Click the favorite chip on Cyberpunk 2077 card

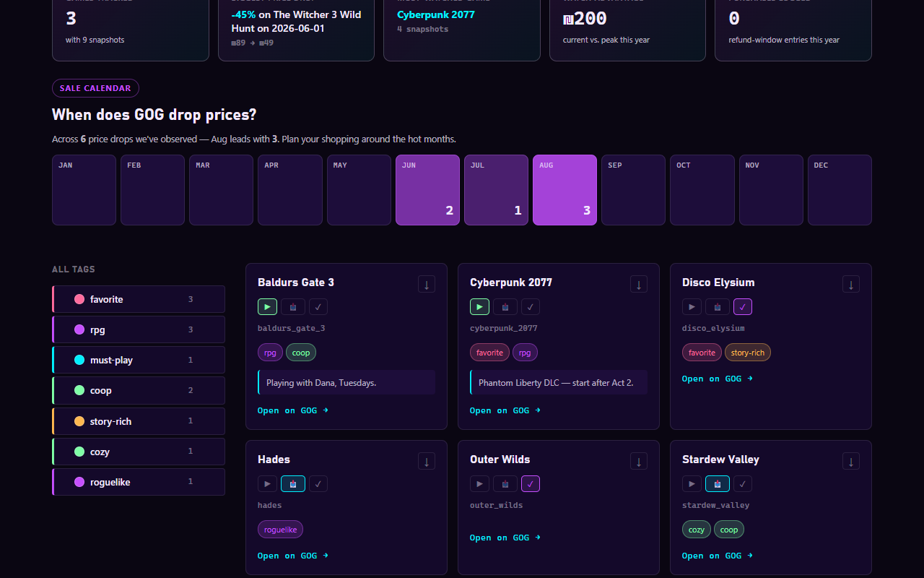click(x=489, y=353)
